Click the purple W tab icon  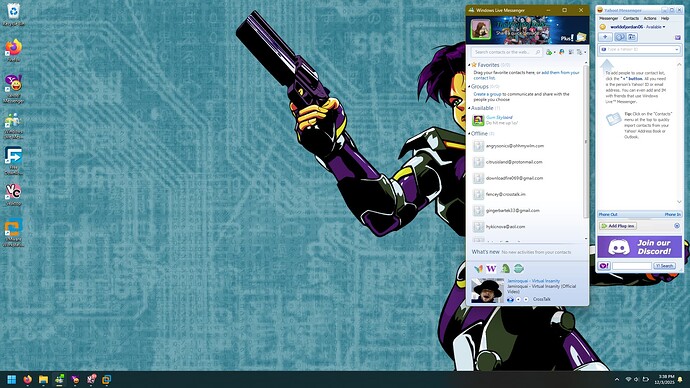click(492, 268)
